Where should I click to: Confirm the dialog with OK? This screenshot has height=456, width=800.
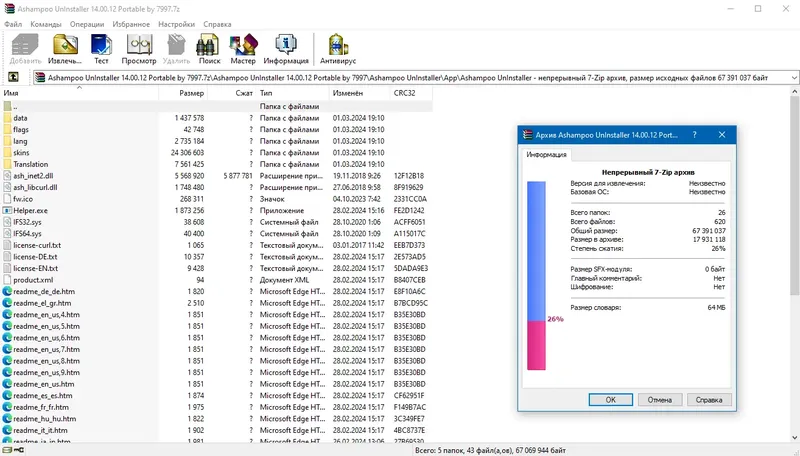(x=611, y=400)
